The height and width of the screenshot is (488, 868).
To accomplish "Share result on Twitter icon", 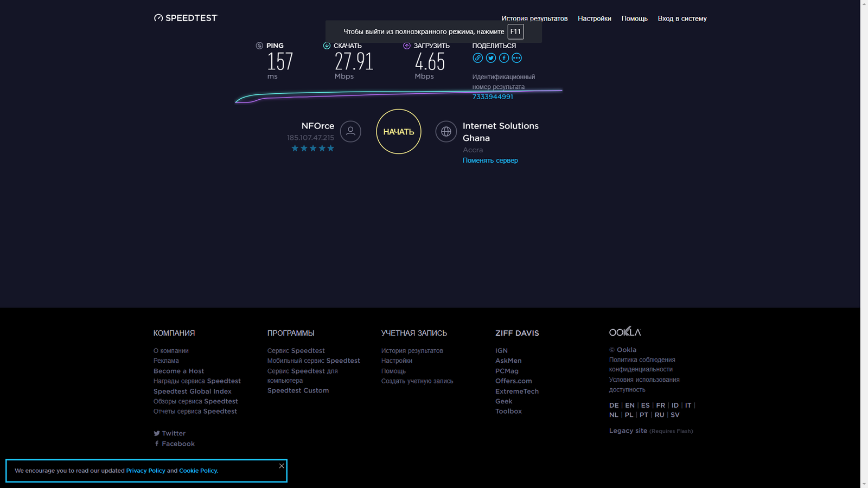I will click(x=491, y=58).
